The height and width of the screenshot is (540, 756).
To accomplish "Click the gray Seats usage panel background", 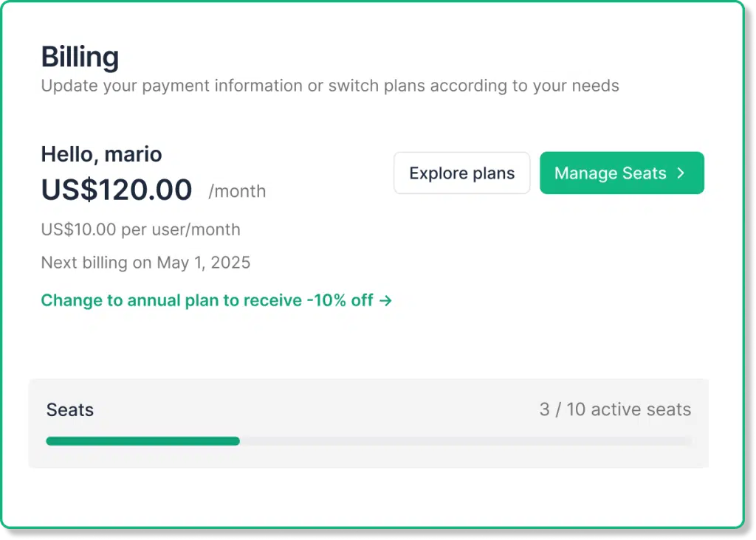I will [x=368, y=457].
